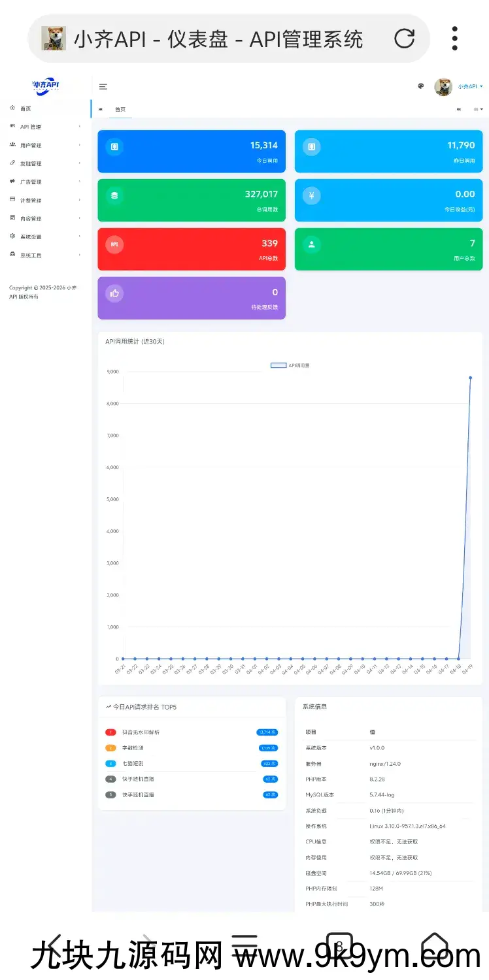Click the Shiba dog user avatar
Image resolution: width=489 pixels, height=980 pixels.
point(443,86)
